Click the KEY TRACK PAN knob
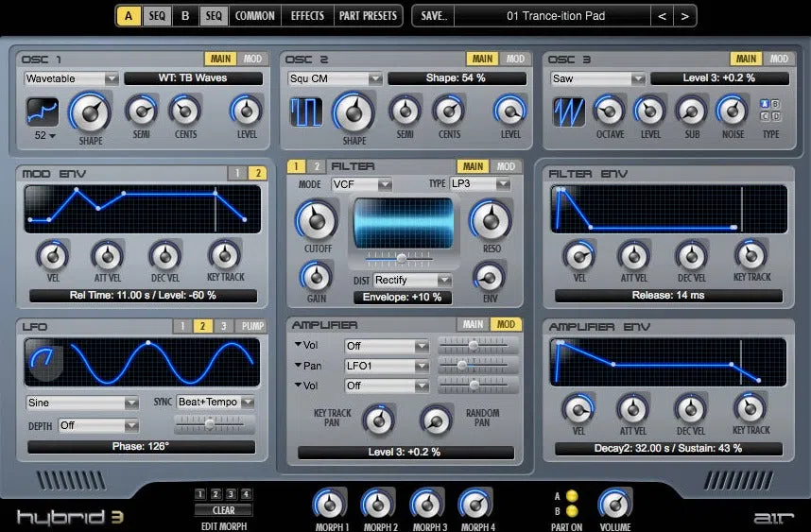The image size is (811, 532). (379, 420)
